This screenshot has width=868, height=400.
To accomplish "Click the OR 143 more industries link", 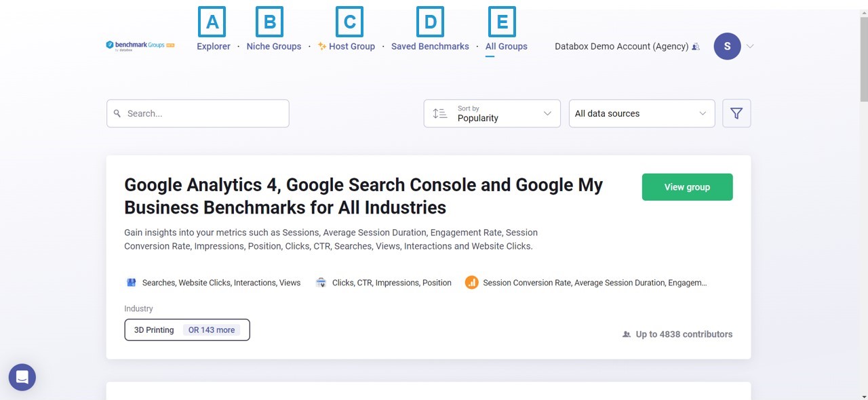I will point(212,329).
